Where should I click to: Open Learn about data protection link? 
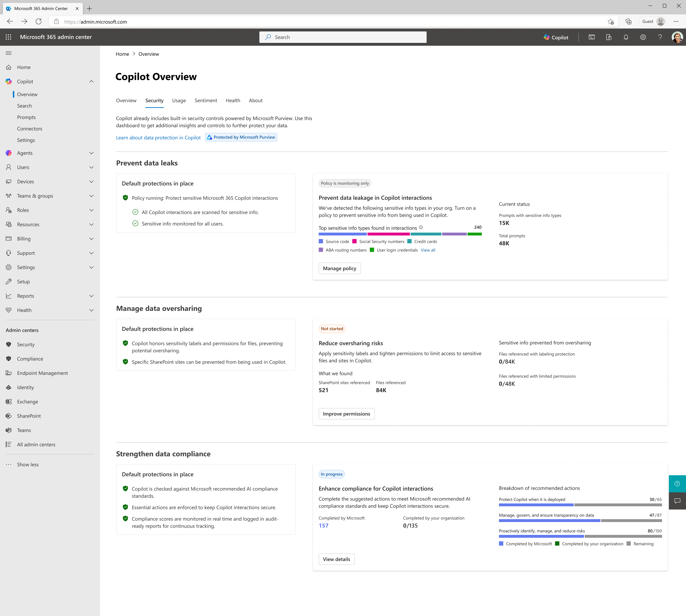pyautogui.click(x=158, y=138)
